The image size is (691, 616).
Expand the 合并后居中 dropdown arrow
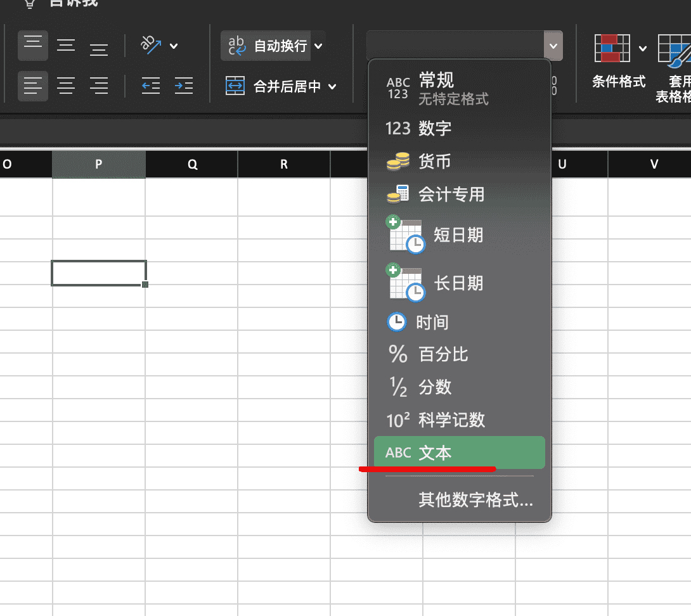pyautogui.click(x=333, y=86)
